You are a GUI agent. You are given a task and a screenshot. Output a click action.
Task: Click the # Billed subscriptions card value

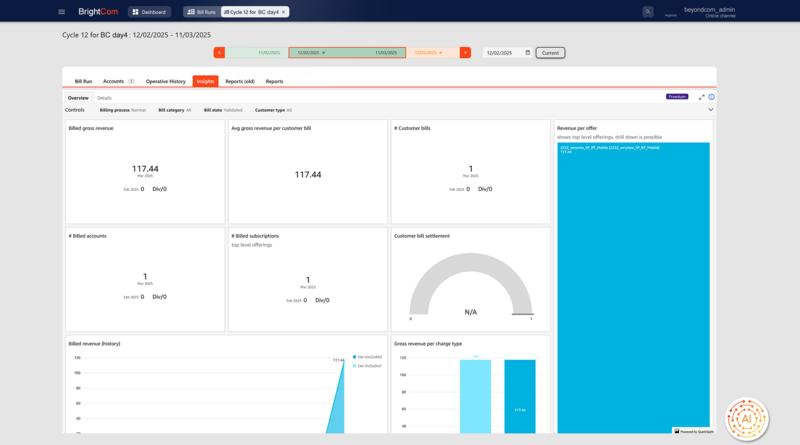308,280
